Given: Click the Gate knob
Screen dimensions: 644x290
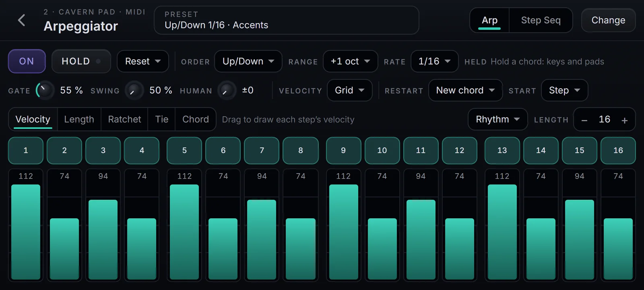Looking at the screenshot, I should [x=45, y=90].
